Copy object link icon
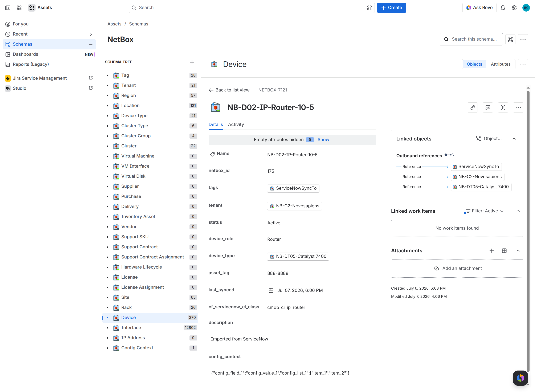 click(x=473, y=107)
